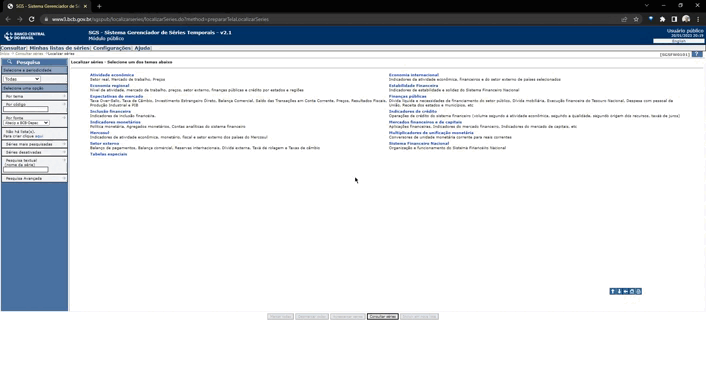Open Minhas listas de séries menu
This screenshot has width=706, height=380.
pos(59,48)
